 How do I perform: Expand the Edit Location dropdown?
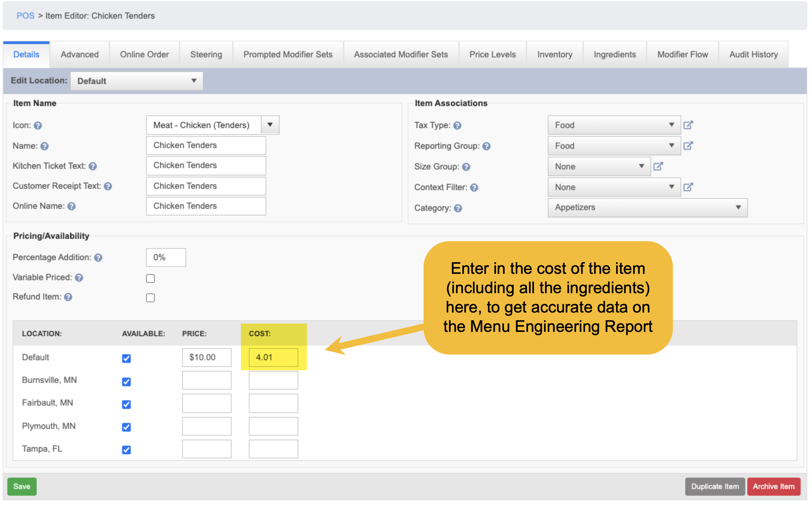click(137, 81)
